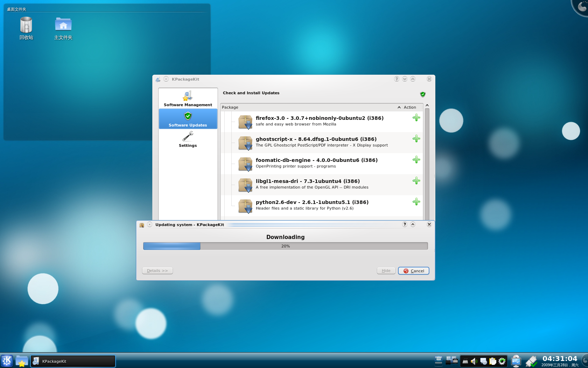This screenshot has width=588, height=368.
Task: Click the scroll-up arrow of package list
Action: click(x=427, y=105)
